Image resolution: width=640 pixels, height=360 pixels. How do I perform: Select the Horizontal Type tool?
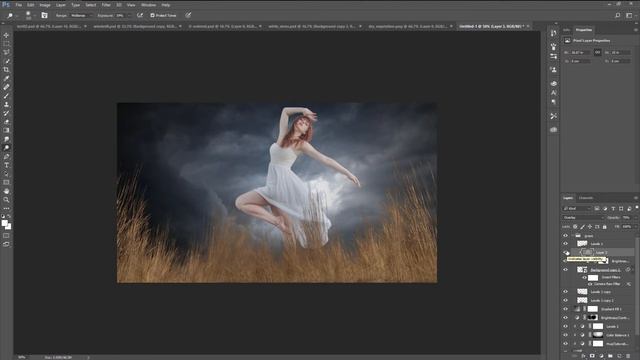6,165
